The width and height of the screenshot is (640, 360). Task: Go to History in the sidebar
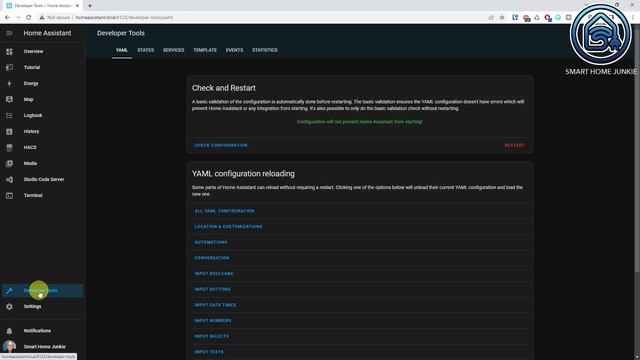[31, 131]
